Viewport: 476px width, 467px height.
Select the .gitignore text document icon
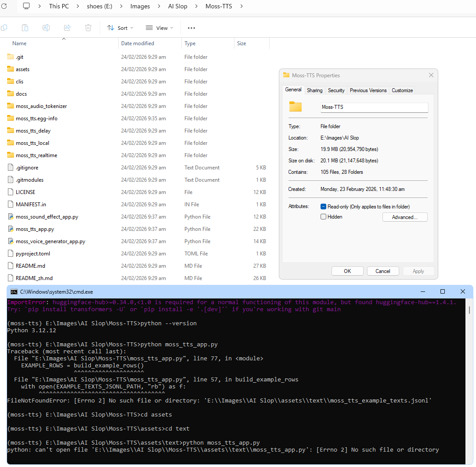click(x=11, y=167)
